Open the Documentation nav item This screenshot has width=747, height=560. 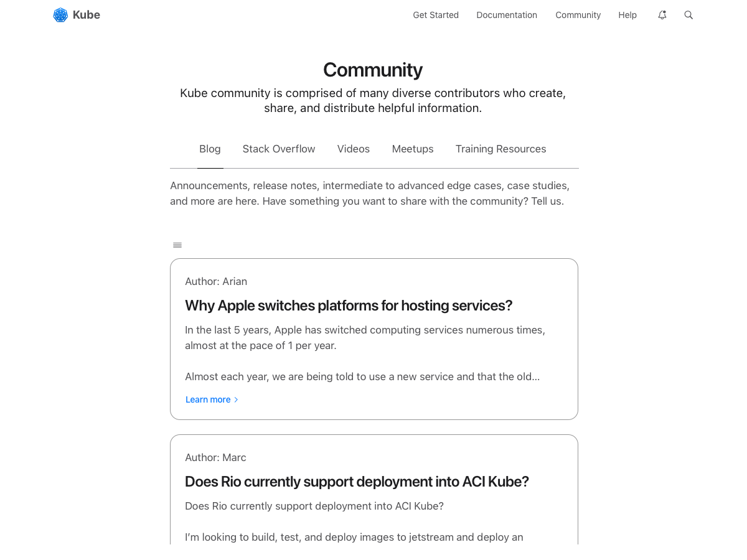(x=507, y=15)
